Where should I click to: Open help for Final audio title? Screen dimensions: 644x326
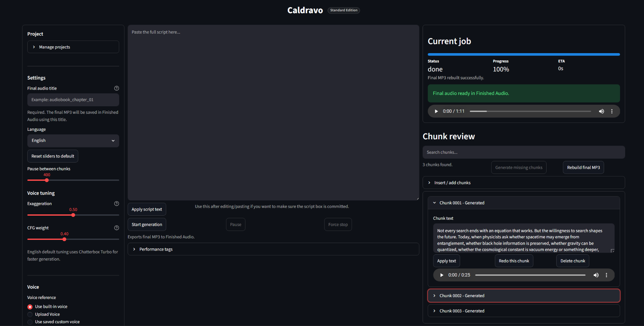[x=116, y=88]
